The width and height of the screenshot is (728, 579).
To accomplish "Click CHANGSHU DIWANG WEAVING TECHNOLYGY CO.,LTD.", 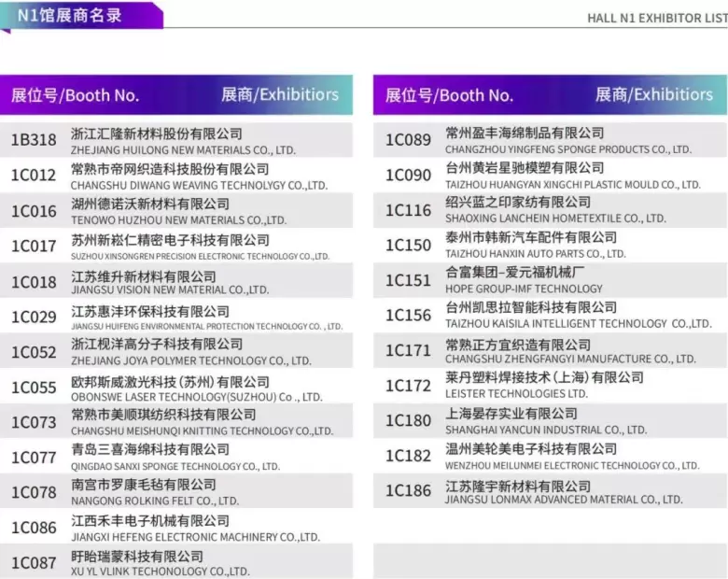I will point(199,186).
